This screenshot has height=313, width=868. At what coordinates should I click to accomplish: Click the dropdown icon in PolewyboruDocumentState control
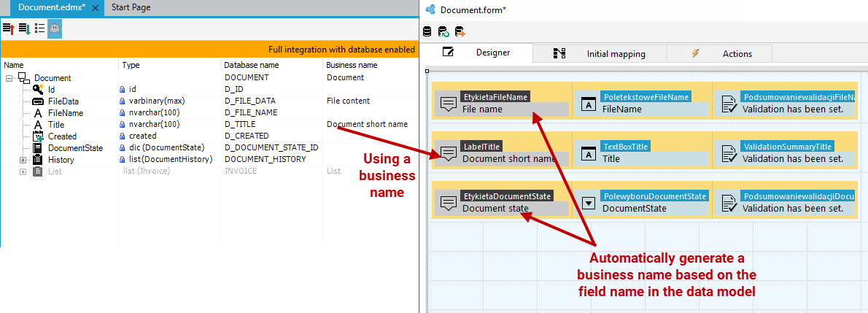pos(589,204)
